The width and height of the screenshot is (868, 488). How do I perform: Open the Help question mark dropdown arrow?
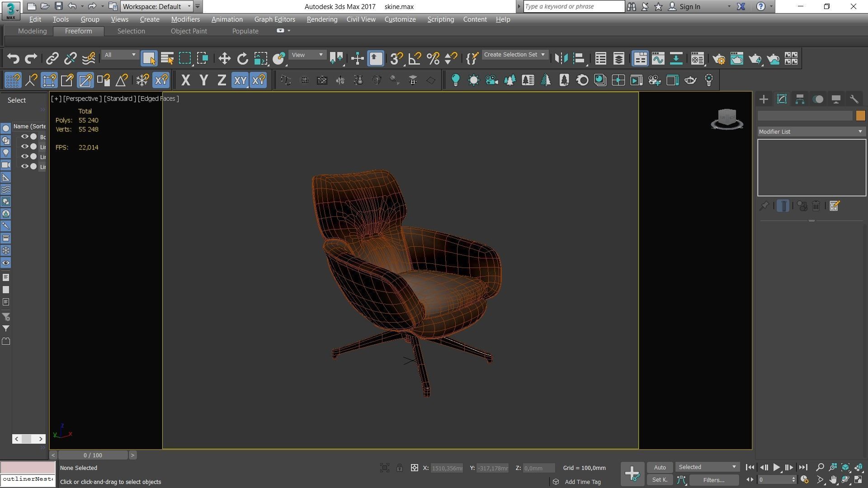[x=772, y=7]
